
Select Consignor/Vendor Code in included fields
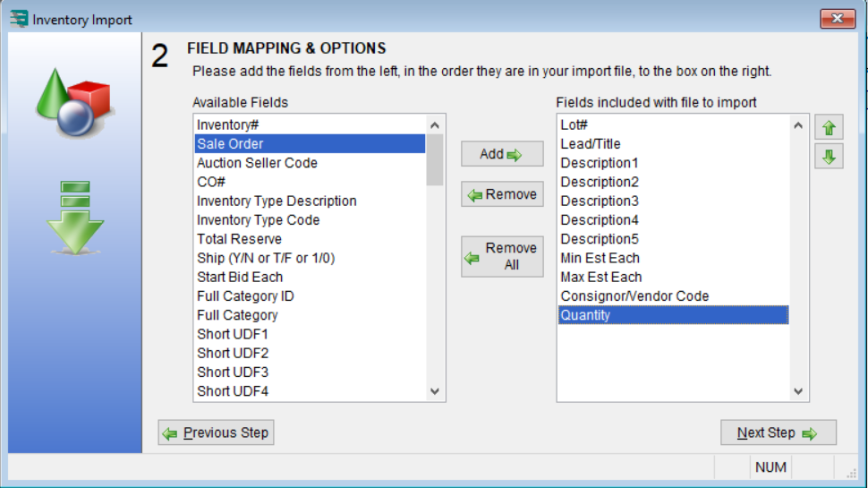(634, 296)
